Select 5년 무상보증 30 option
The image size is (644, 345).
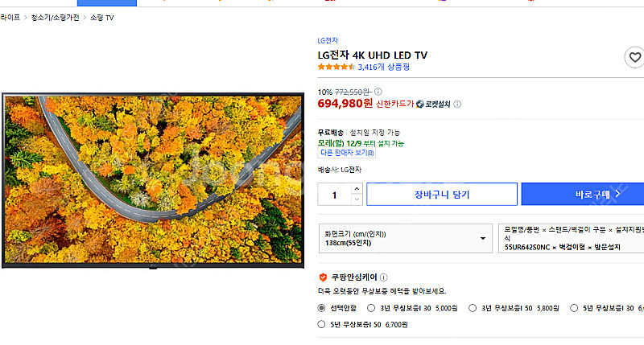pyautogui.click(x=574, y=308)
